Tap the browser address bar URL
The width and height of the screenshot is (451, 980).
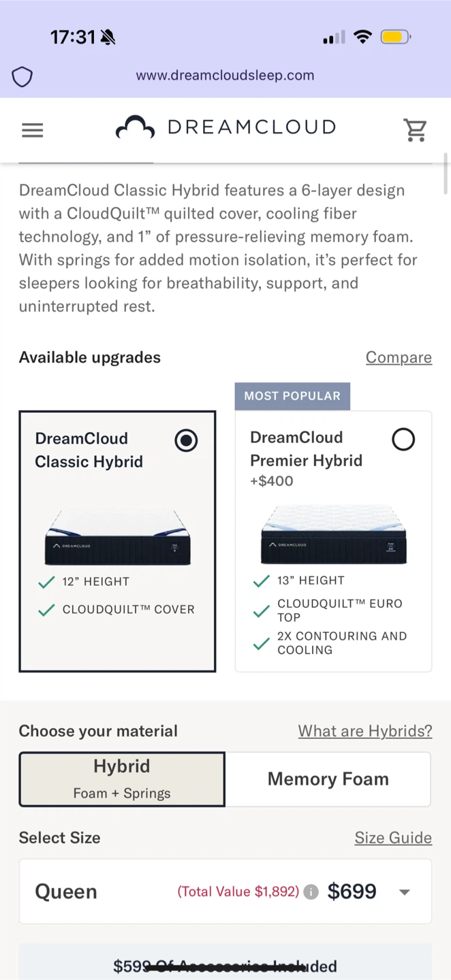click(225, 76)
